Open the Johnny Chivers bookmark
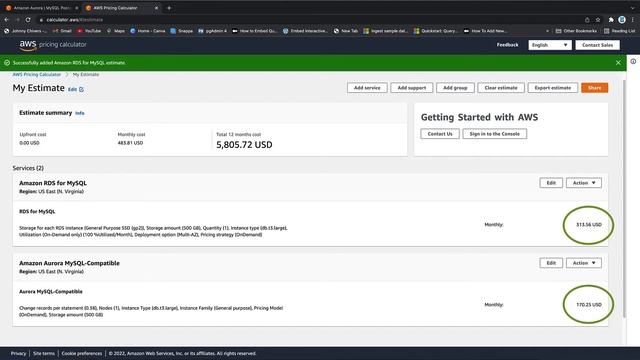 [x=25, y=31]
